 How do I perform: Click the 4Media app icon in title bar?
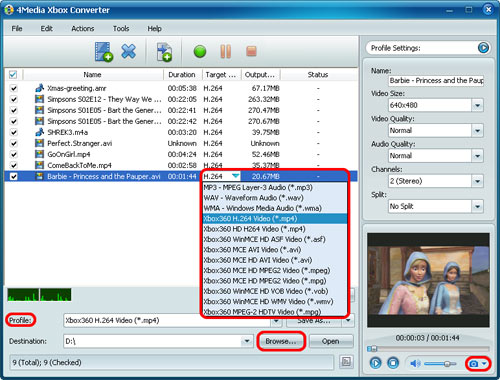(9, 10)
